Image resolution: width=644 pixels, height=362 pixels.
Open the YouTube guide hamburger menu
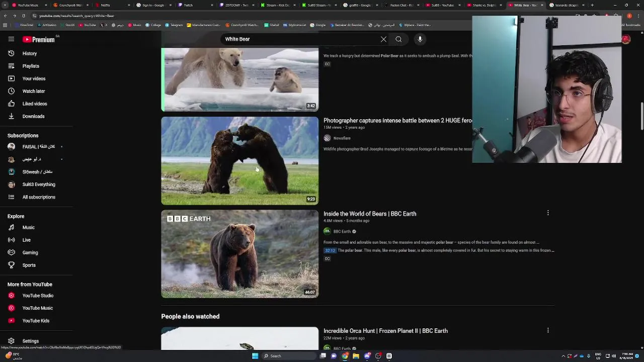[11, 39]
